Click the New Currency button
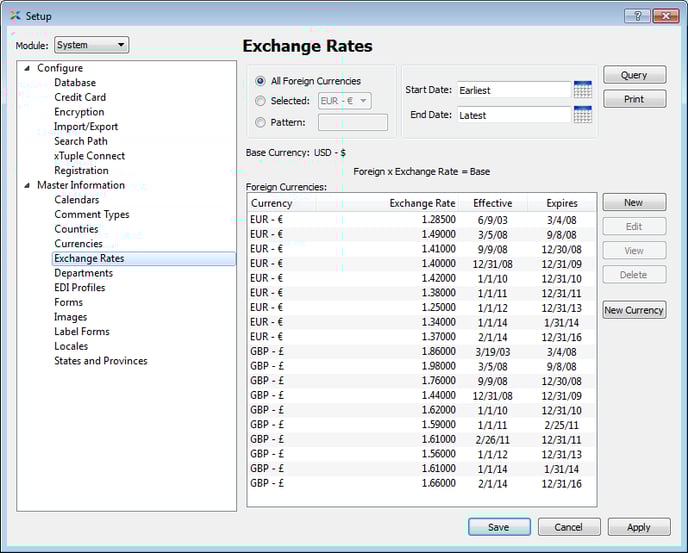The height and width of the screenshot is (553, 688). 633,310
